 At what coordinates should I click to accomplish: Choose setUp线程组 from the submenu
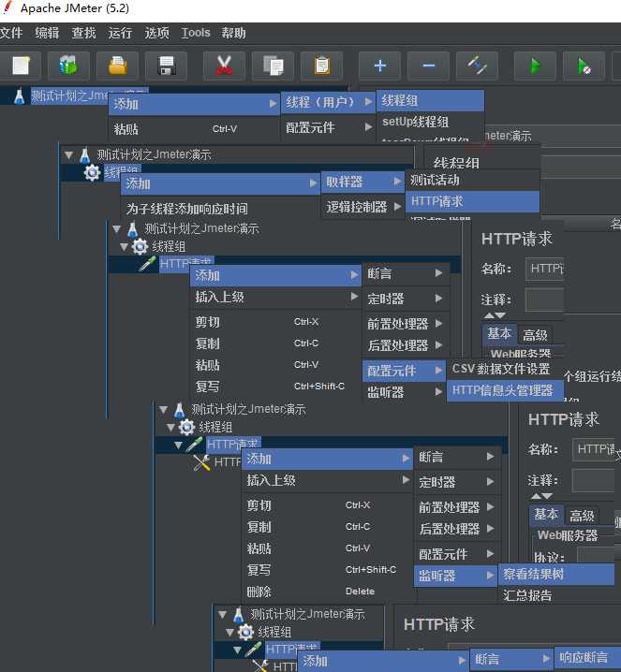pyautogui.click(x=430, y=123)
